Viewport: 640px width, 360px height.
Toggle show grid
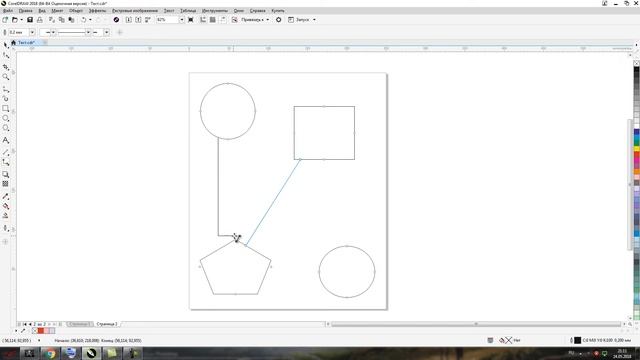click(x=213, y=20)
